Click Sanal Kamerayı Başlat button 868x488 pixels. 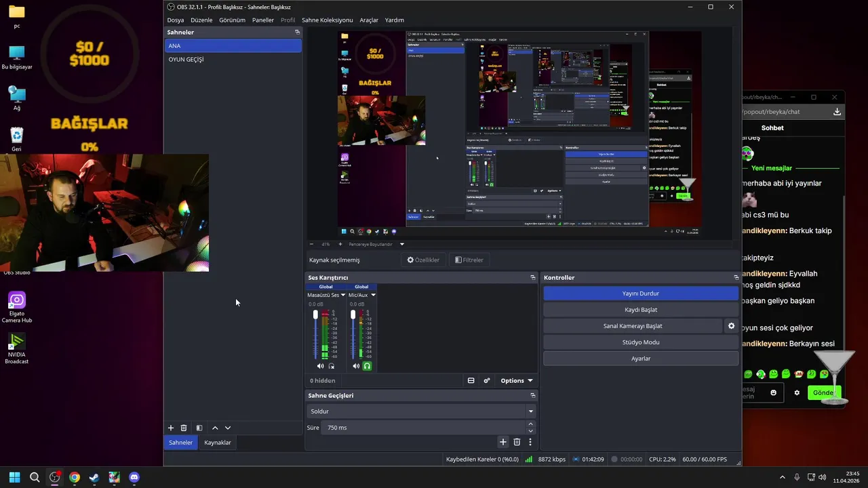click(x=633, y=326)
